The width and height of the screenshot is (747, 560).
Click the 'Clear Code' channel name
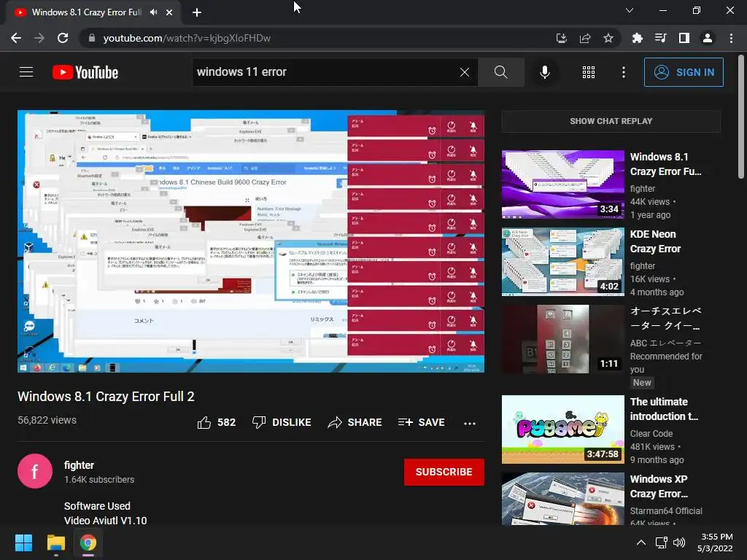(651, 433)
